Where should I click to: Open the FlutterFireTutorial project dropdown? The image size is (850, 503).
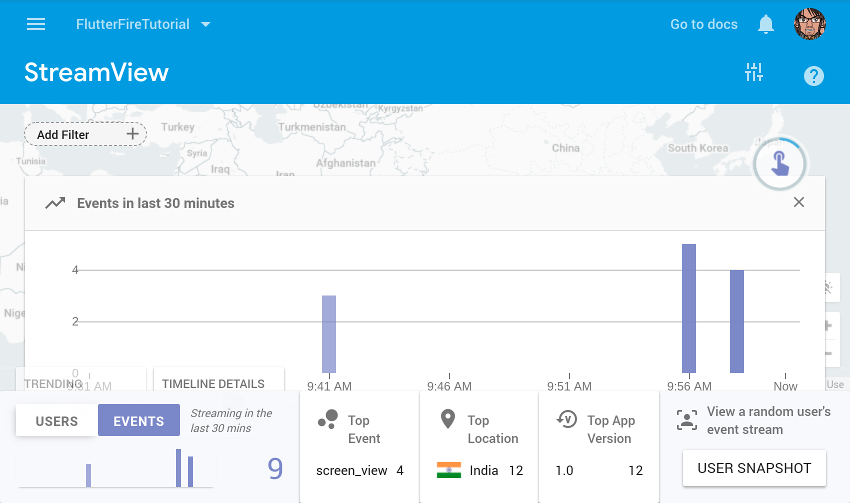point(143,24)
